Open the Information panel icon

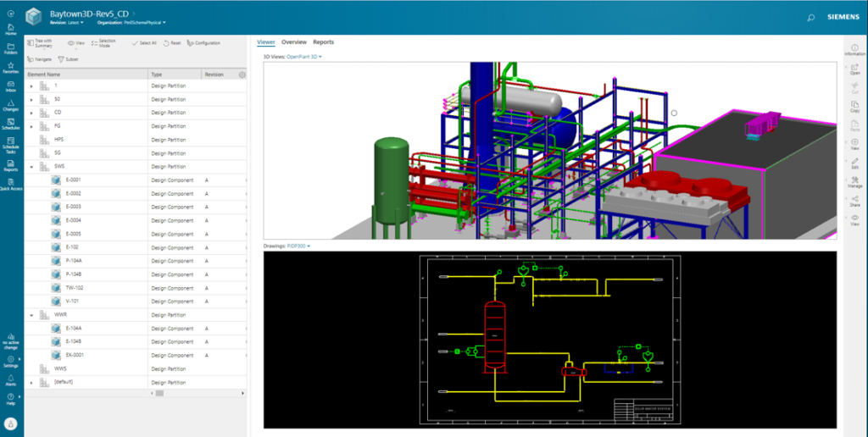pyautogui.click(x=854, y=50)
